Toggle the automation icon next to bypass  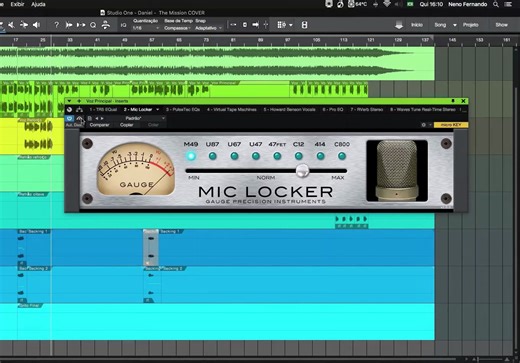(x=79, y=118)
